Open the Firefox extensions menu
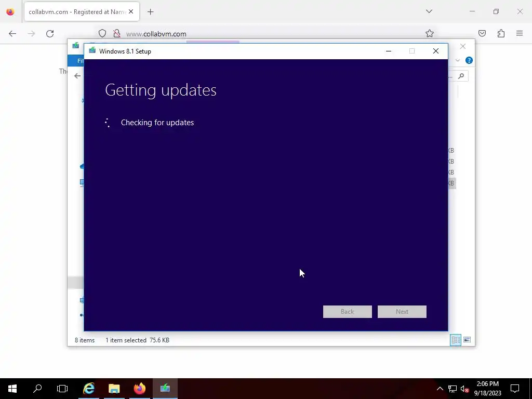Screen dimensions: 532x399 click(x=501, y=33)
